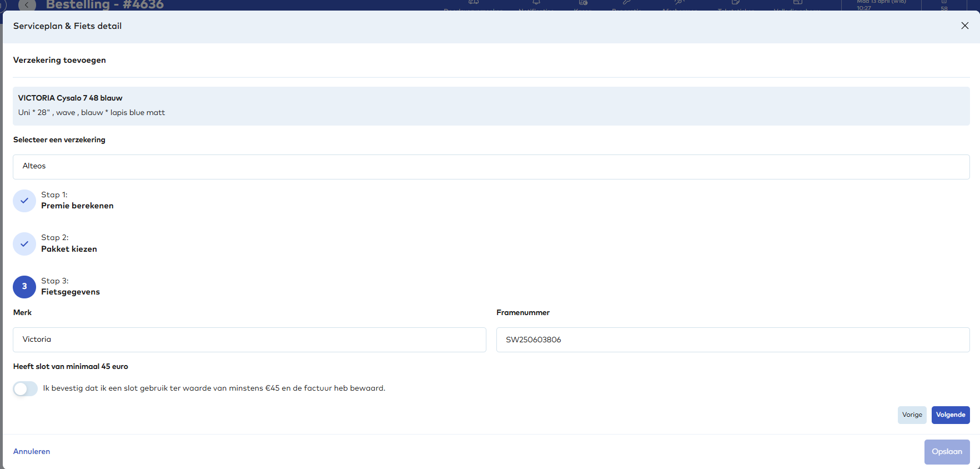This screenshot has height=469, width=980.
Task: Click the Stap 1 checkmark circle icon
Action: (24, 201)
